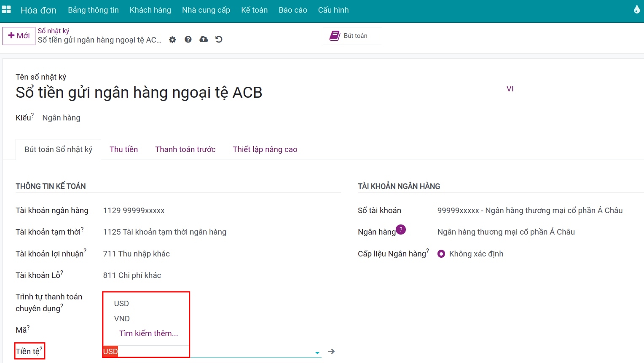Open Kế toán menu
Image resolution: width=644 pixels, height=363 pixels.
tap(255, 10)
